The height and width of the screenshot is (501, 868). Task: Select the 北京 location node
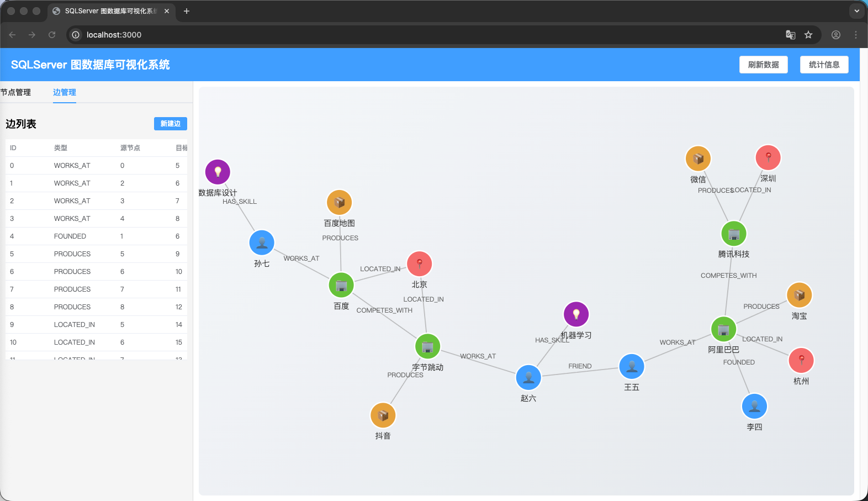[420, 263]
